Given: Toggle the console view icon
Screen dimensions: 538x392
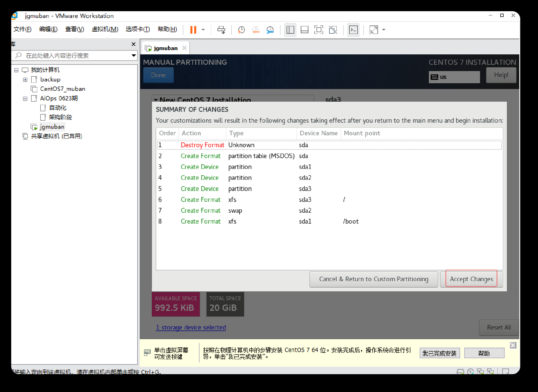Looking at the screenshot, I should (353, 30).
